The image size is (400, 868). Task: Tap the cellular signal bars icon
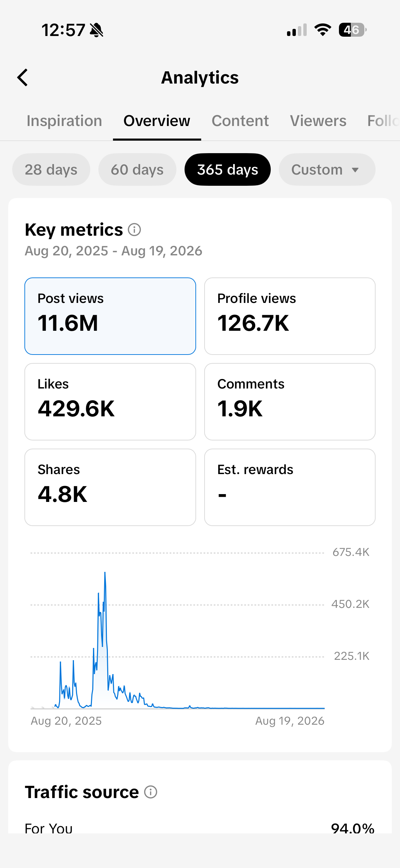(297, 30)
